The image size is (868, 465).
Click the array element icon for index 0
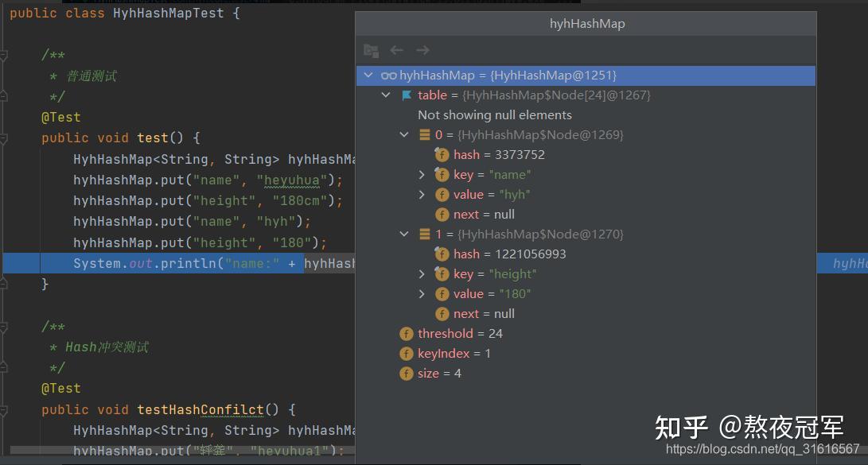tap(425, 135)
